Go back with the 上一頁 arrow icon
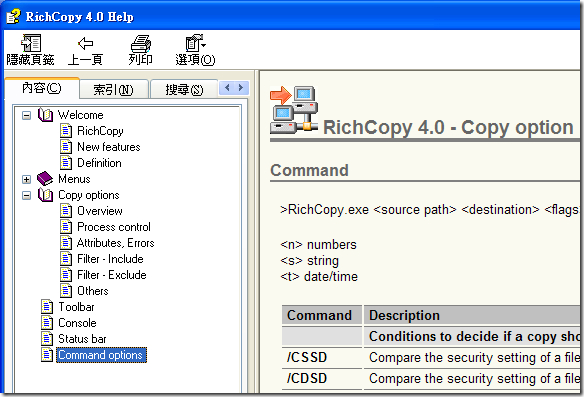584x397 pixels. coord(85,44)
